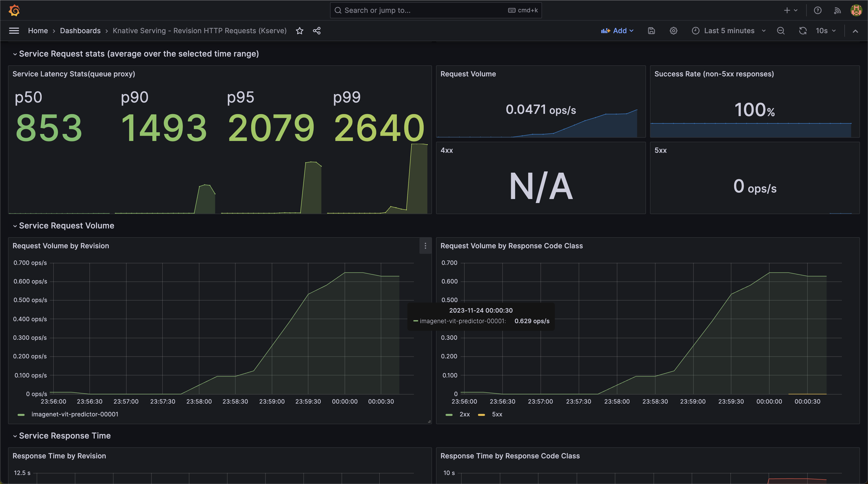Open dashboard settings gear
Screen dimensions: 868x484
pos(673,31)
